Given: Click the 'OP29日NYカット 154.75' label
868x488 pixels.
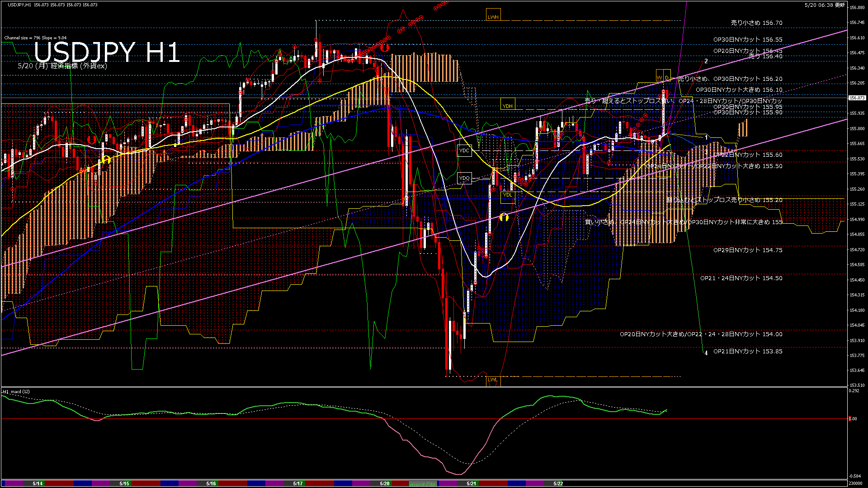Looking at the screenshot, I should [748, 250].
